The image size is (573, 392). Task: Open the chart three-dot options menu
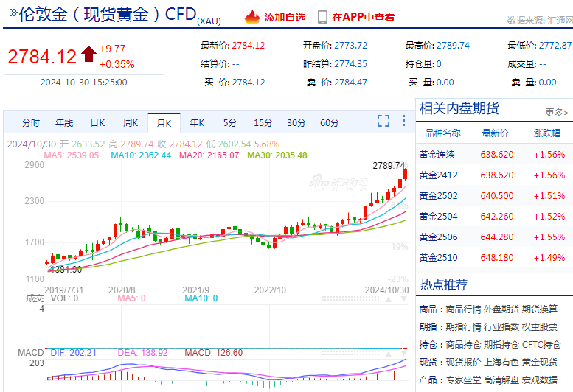pyautogui.click(x=403, y=120)
